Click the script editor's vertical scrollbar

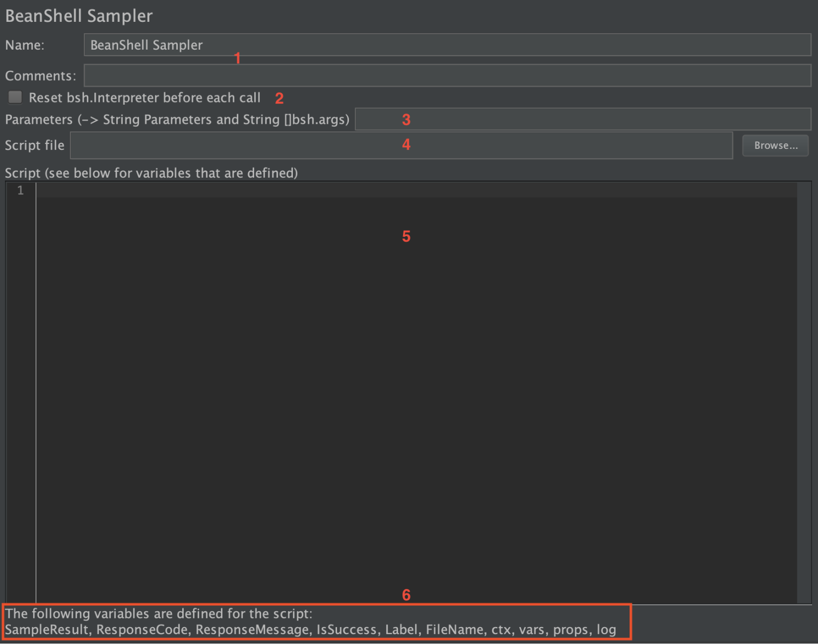click(x=804, y=393)
